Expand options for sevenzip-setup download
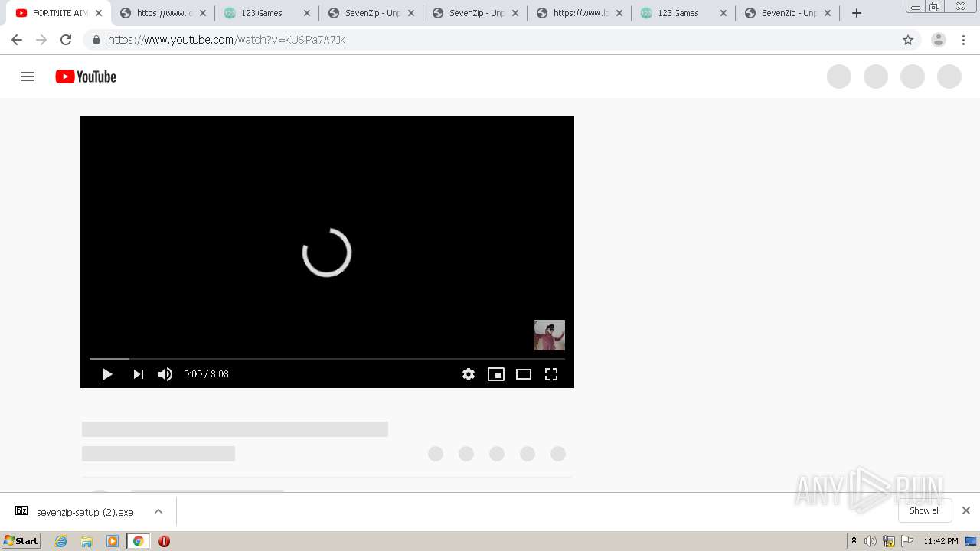Screen dimensions: 980x551 tap(158, 511)
